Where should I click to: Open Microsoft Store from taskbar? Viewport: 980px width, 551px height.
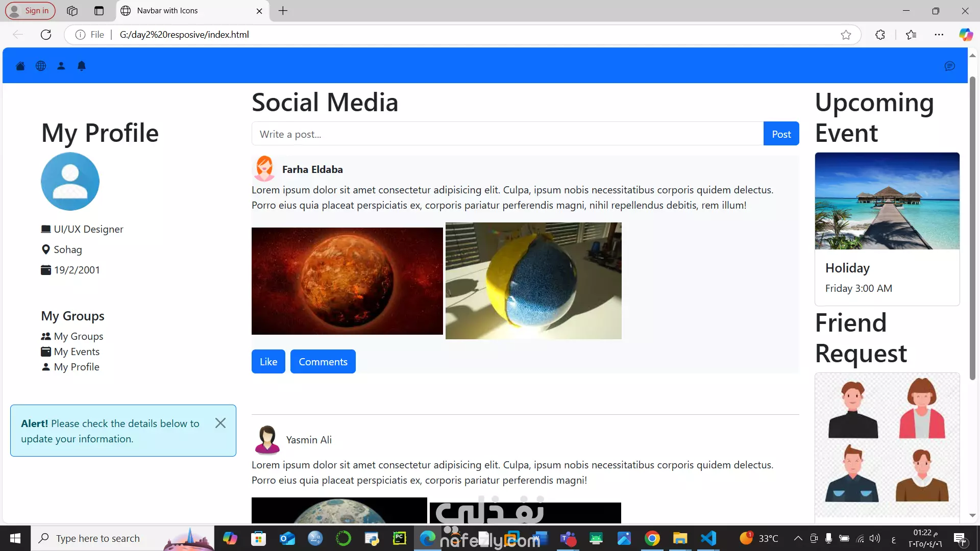[258, 538]
